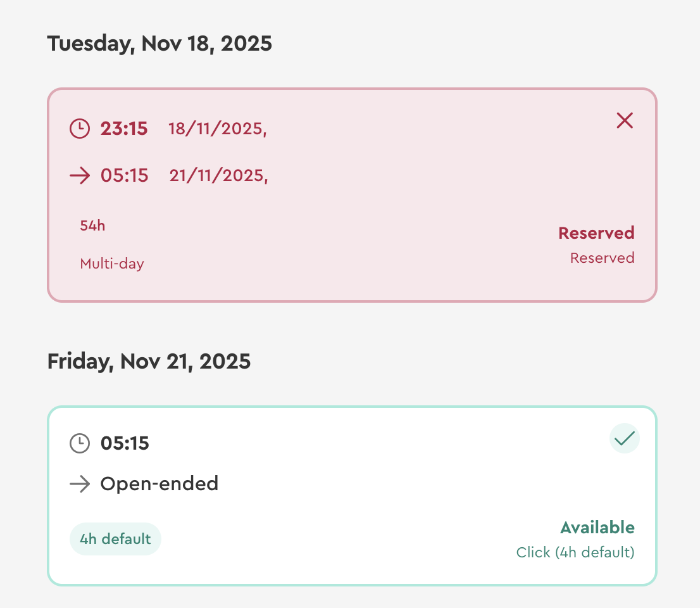Screen dimensions: 700x608
Task: Click the "Click (4h default)" text
Action: (575, 552)
